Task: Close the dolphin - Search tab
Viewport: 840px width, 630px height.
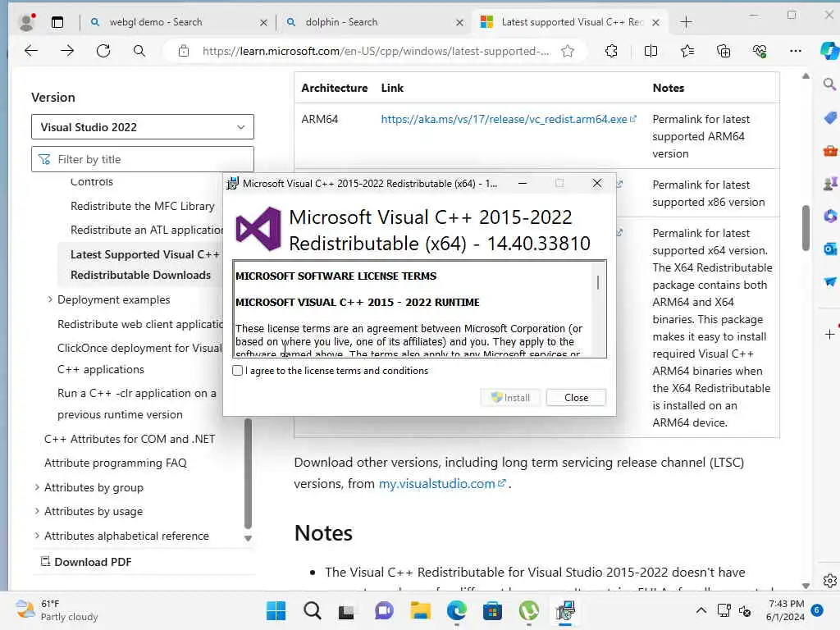Action: (459, 22)
